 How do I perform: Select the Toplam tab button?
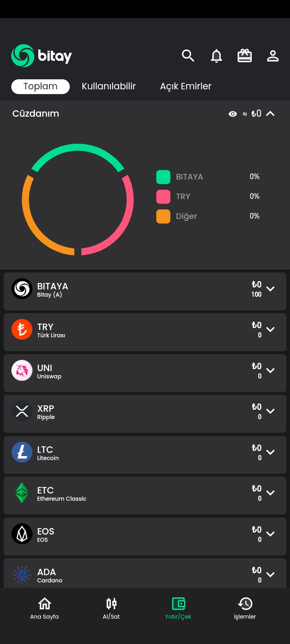pos(40,87)
